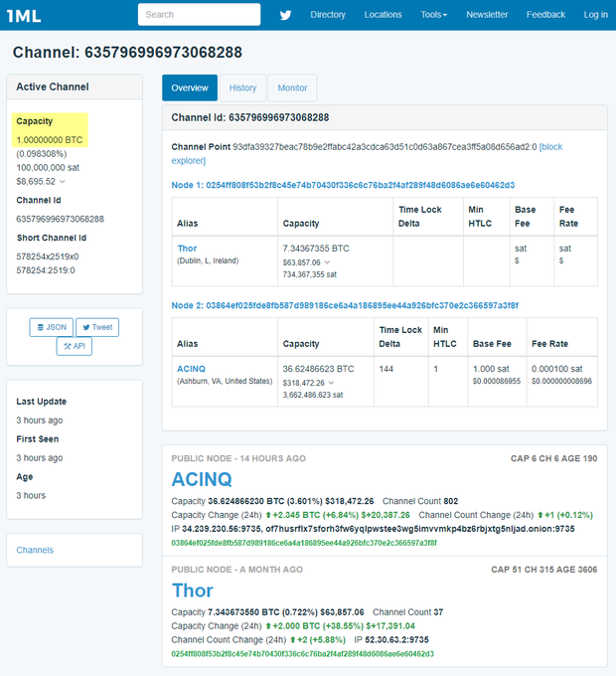Select ACINQ Channel Count 802
The image size is (616, 676).
coord(451,501)
